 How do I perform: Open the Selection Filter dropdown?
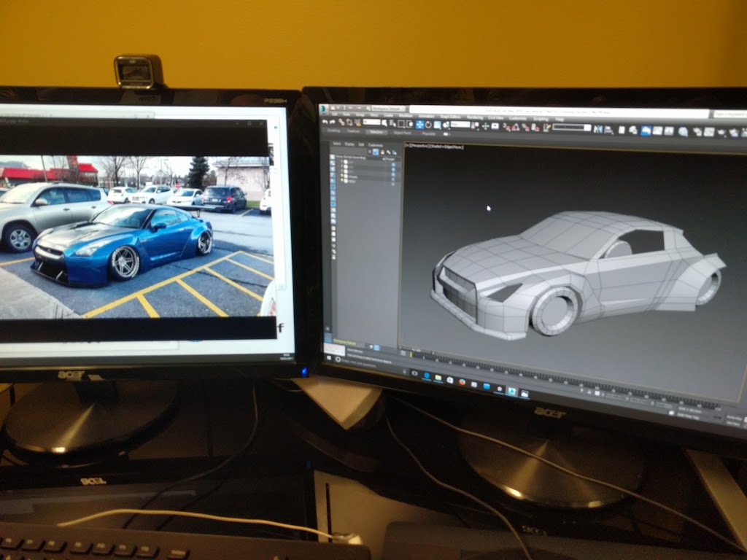pos(371,122)
